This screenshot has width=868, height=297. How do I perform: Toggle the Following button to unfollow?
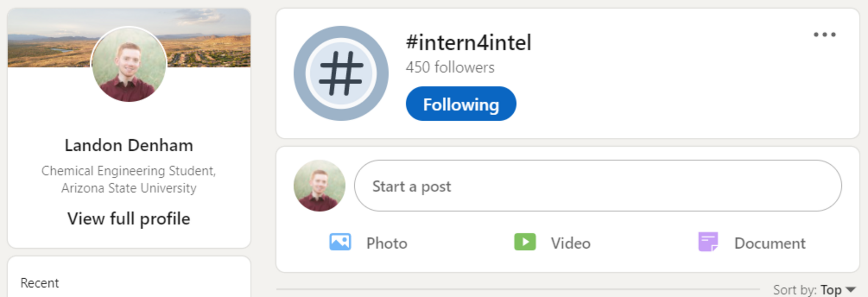(461, 104)
